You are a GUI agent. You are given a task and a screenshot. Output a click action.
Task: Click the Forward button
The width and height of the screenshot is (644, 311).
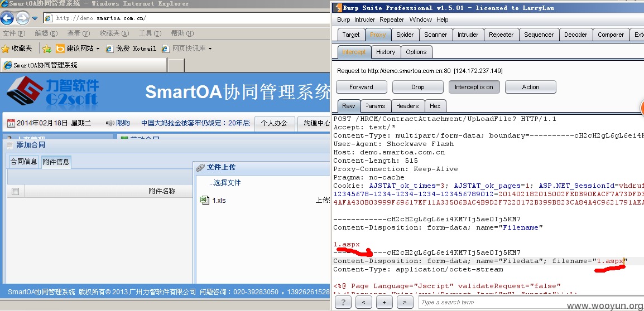click(362, 87)
